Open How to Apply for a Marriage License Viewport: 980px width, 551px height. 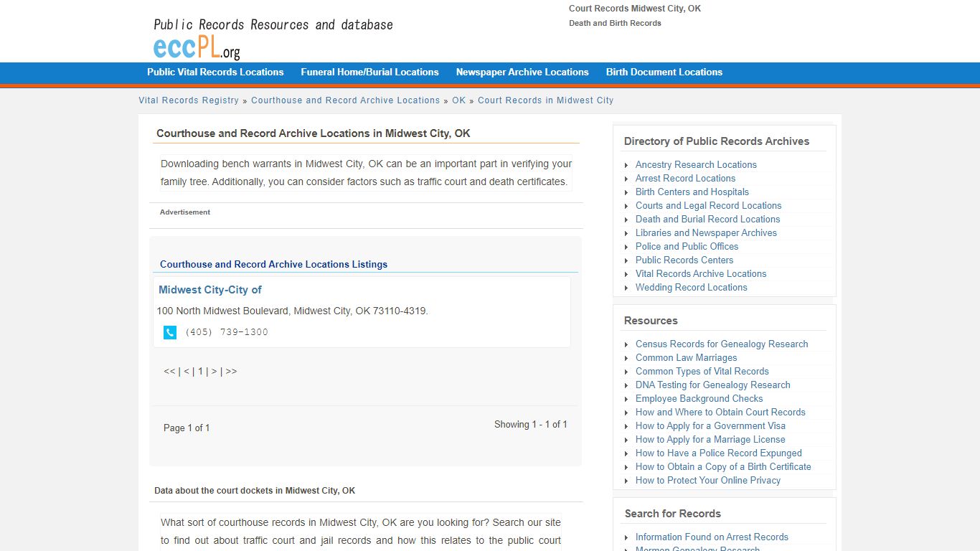click(710, 440)
